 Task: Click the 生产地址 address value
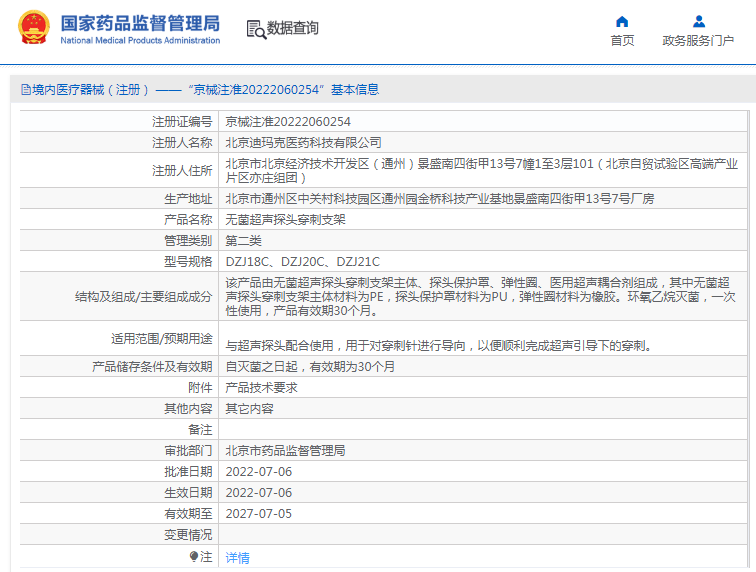click(x=440, y=199)
